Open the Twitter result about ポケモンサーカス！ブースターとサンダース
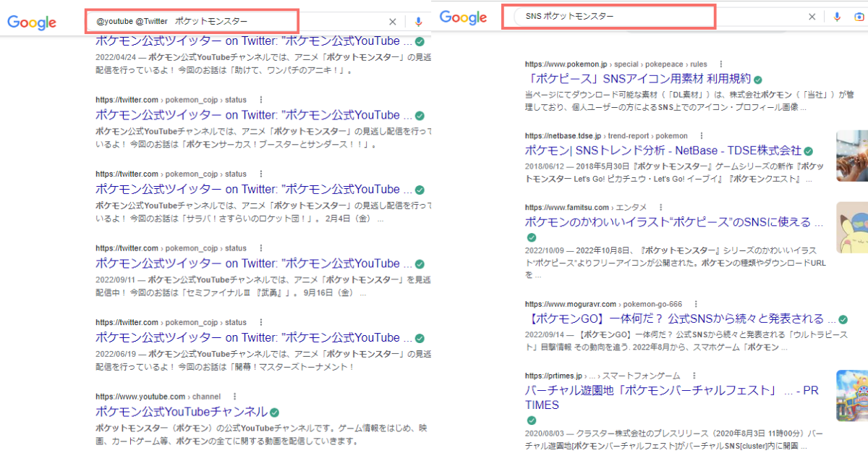 [x=254, y=115]
